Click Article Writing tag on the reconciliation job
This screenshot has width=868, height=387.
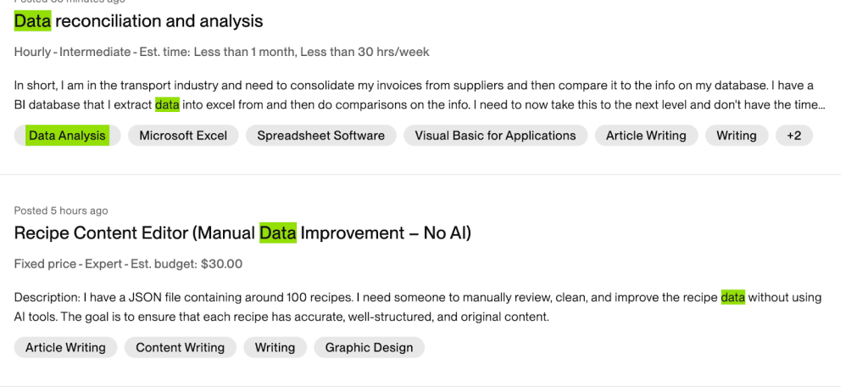(x=646, y=136)
